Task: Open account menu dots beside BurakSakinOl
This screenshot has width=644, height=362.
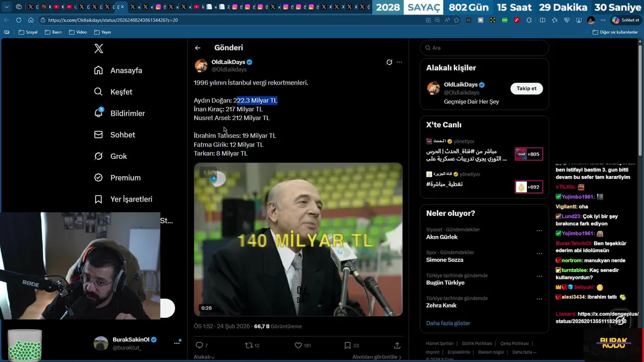Action: tap(177, 343)
